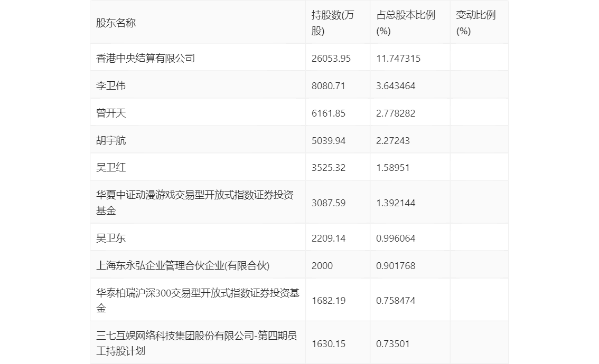Select the value 2209.14
The width and height of the screenshot is (599, 364).
click(329, 238)
